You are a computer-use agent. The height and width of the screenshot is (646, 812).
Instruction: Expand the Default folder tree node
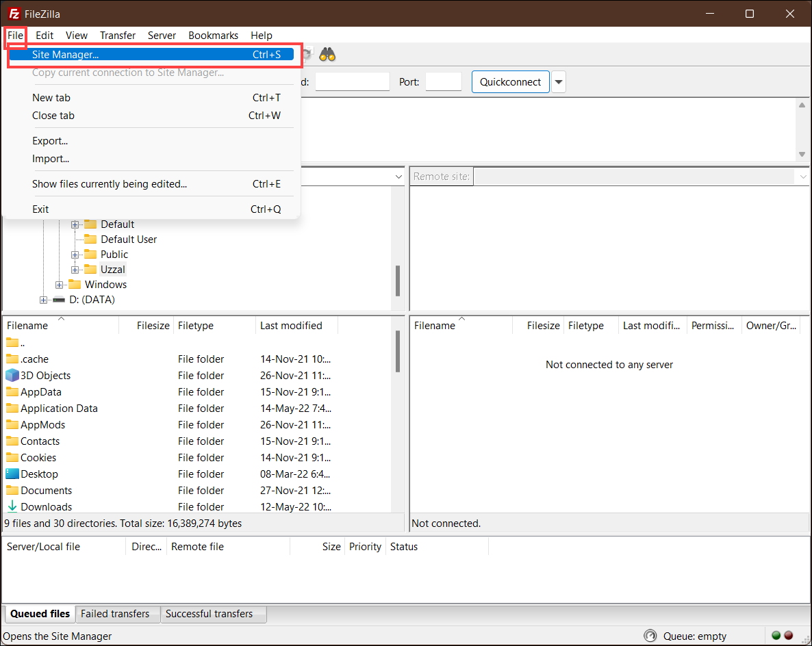pyautogui.click(x=75, y=224)
